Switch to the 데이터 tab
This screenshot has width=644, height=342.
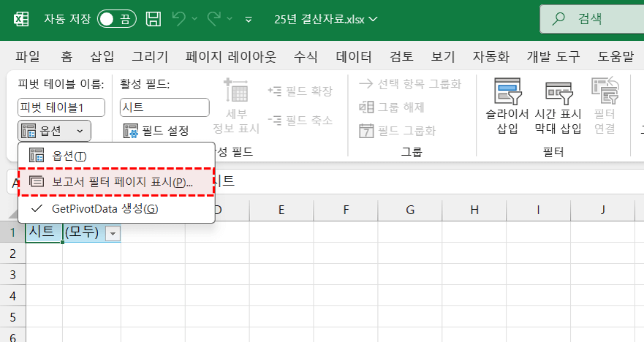pos(354,56)
